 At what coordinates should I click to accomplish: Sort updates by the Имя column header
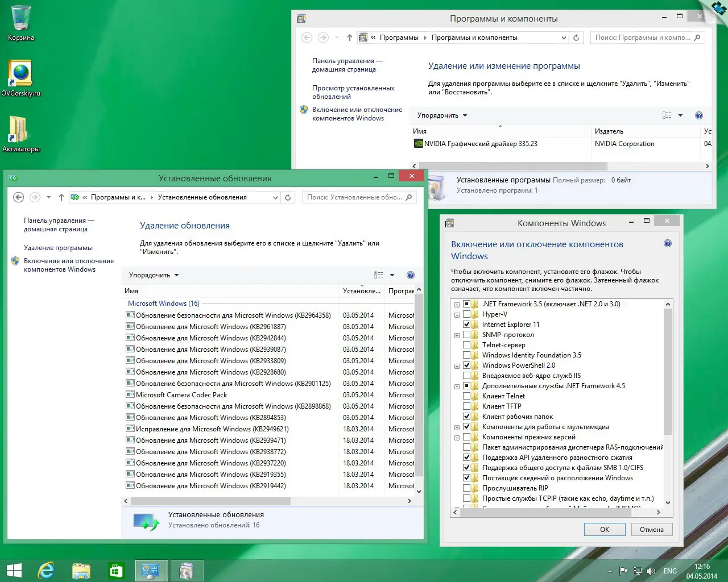pyautogui.click(x=132, y=291)
